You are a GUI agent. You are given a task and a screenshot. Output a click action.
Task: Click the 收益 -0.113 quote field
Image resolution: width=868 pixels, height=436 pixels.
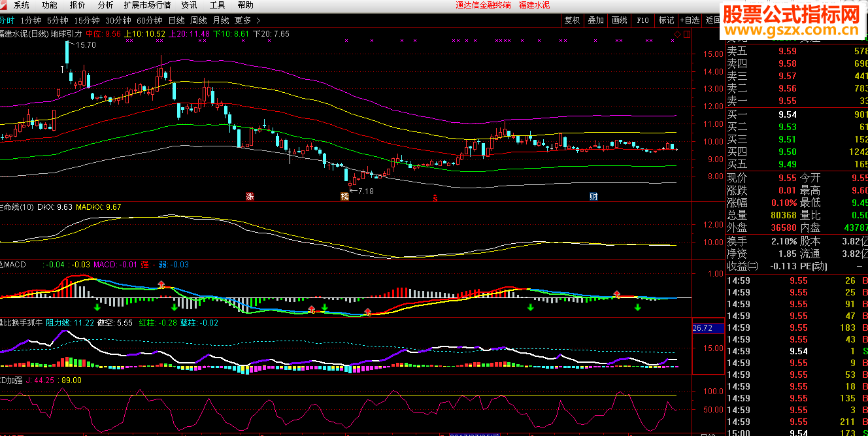762,266
